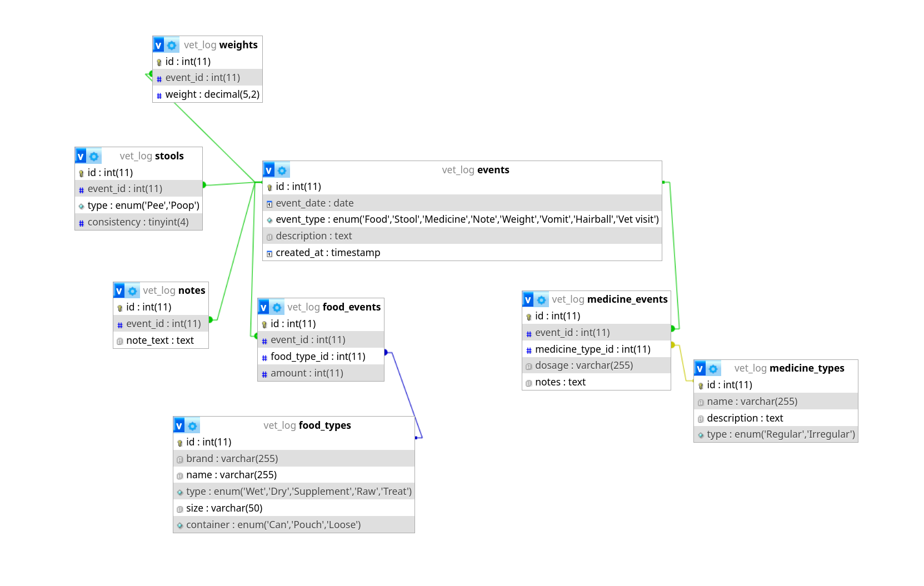This screenshot has height=586, width=924.
Task: Open gear icon on food_types table
Action: coord(193,426)
